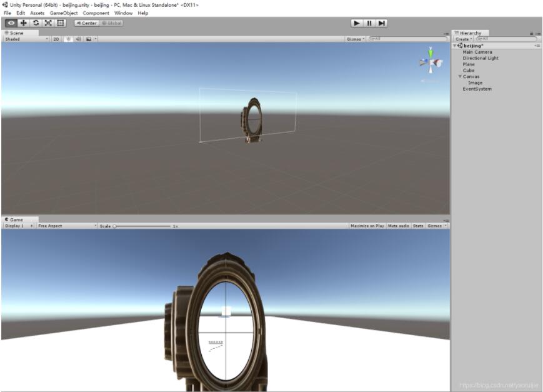Toggle scene audio speaker icon
The image size is (543, 392).
point(79,39)
